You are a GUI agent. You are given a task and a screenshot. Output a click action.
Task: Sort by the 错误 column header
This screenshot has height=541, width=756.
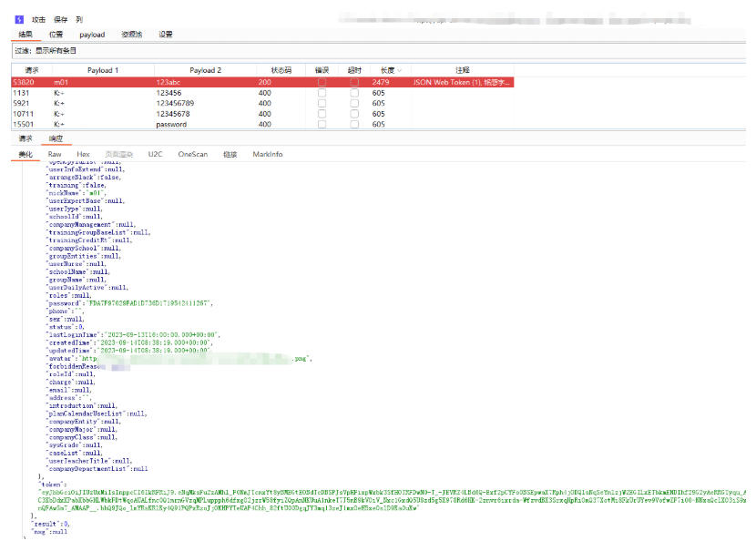[x=322, y=70]
